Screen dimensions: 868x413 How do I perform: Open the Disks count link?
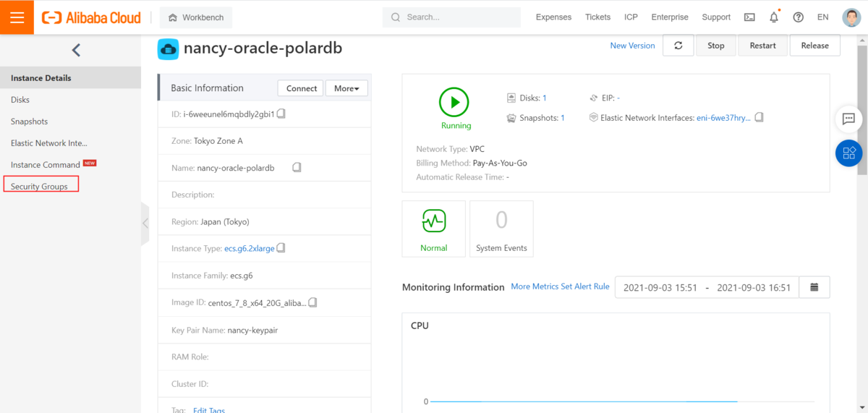pyautogui.click(x=545, y=98)
